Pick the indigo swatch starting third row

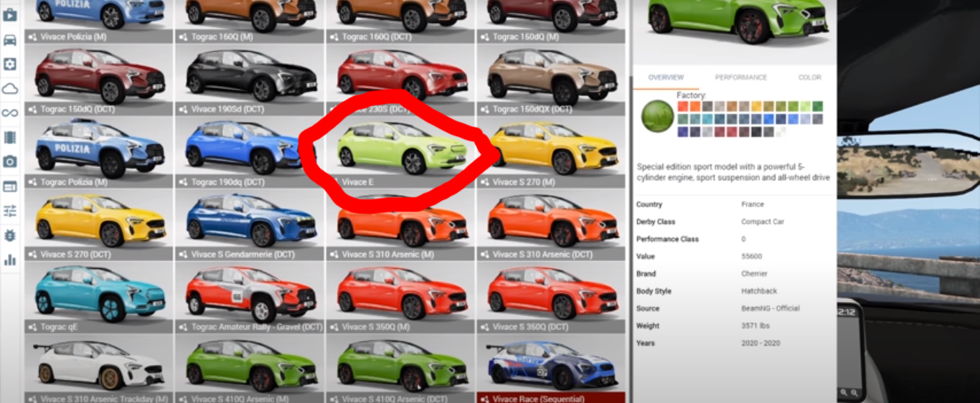683,132
